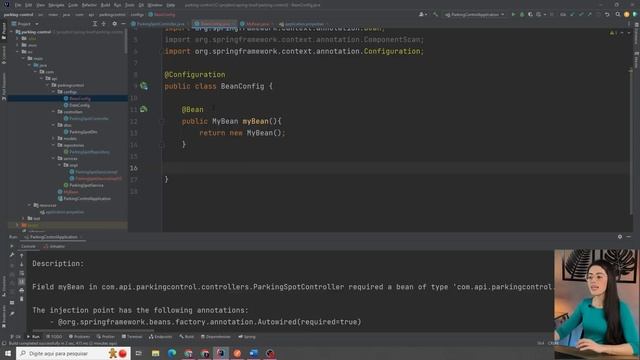Open the Spring tool window button
The height and width of the screenshot is (360, 640).
click(247, 337)
